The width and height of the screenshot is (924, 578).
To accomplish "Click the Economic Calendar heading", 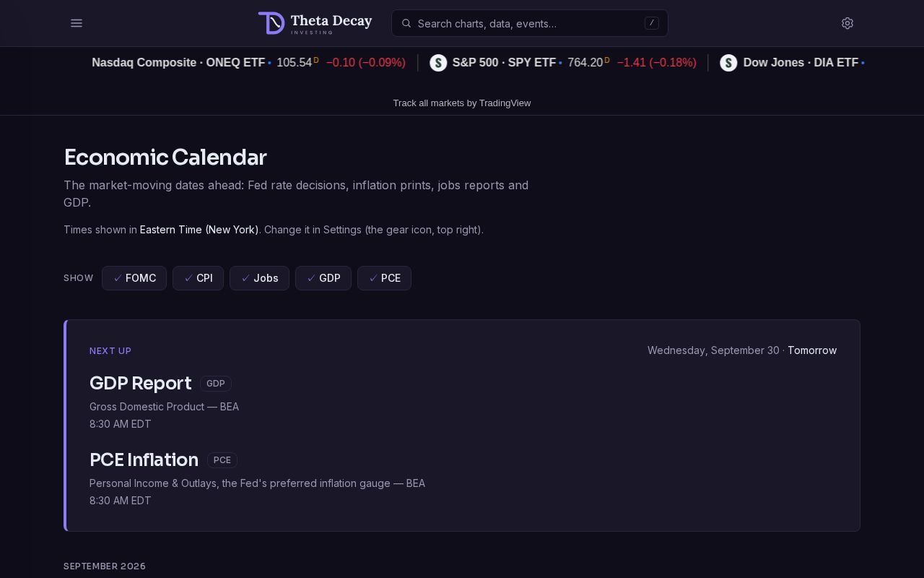I will coord(165,157).
